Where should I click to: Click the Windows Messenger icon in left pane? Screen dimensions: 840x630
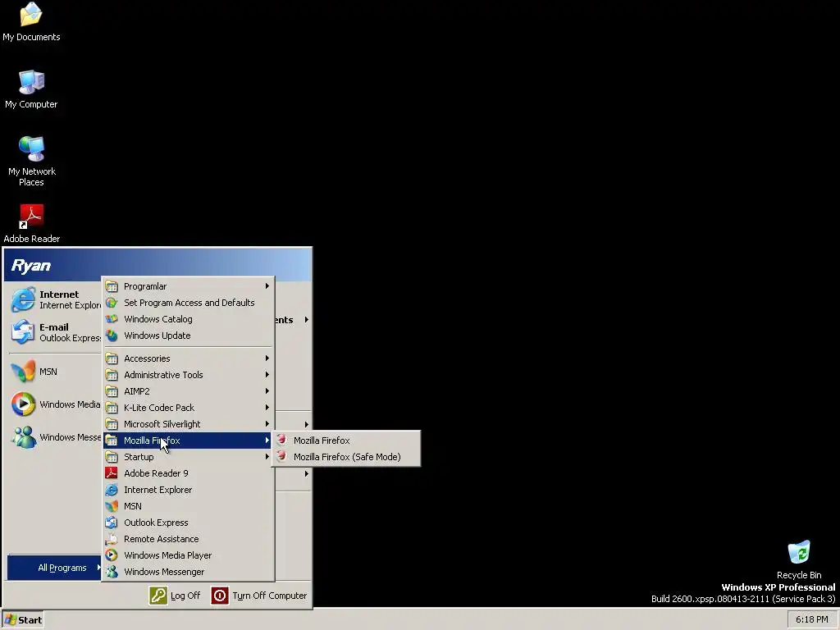23,437
